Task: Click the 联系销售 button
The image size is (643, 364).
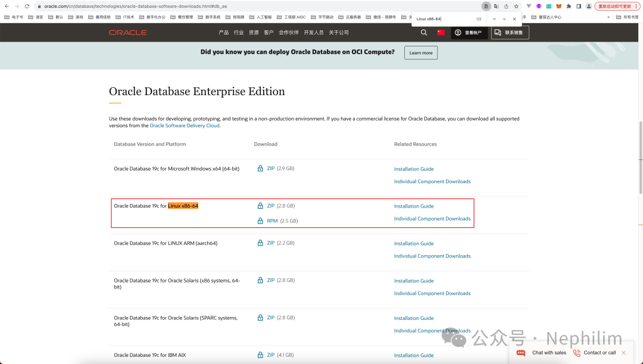Action: tap(510, 32)
